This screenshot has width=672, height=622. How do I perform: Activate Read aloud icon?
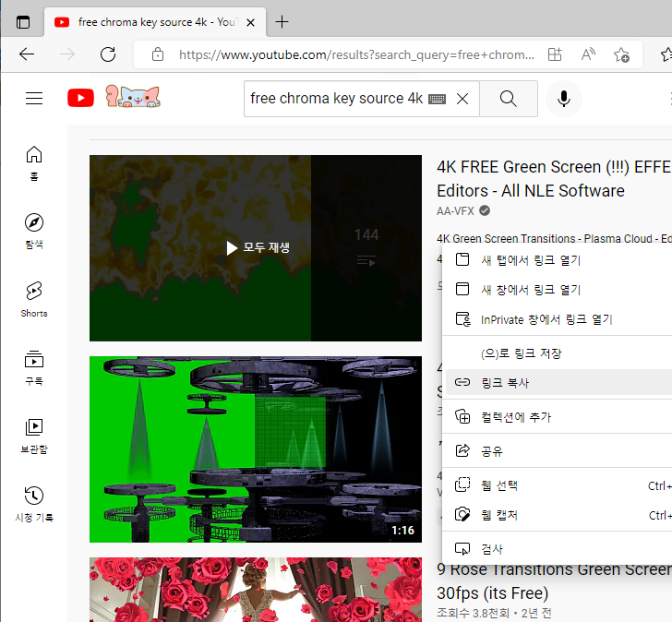pos(588,54)
